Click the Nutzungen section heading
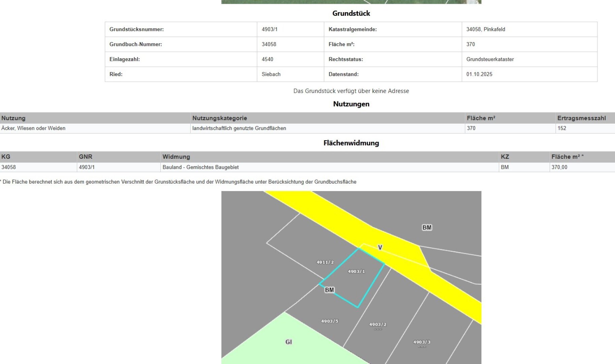Screen dimensions: 615x364 [x=351, y=104]
